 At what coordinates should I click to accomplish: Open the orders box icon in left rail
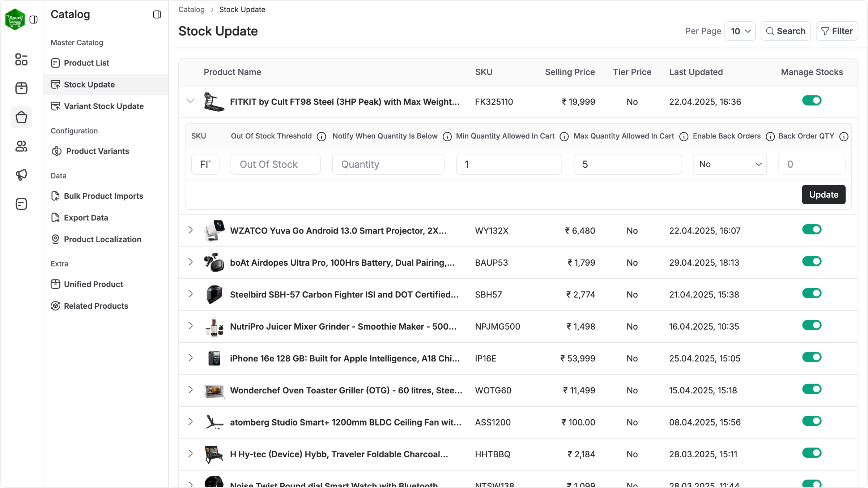[21, 88]
